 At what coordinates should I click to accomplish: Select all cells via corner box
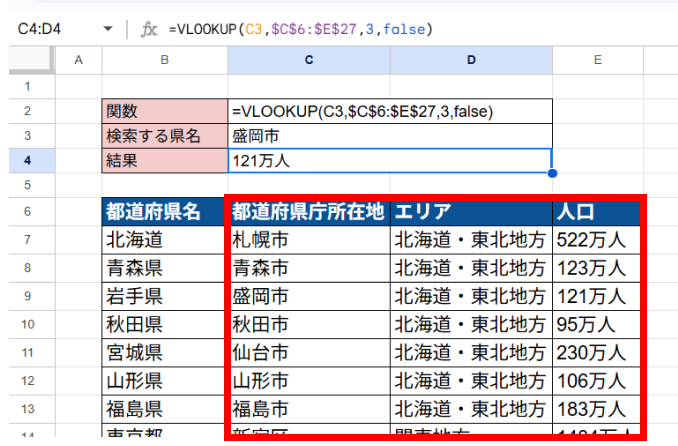[x=27, y=62]
